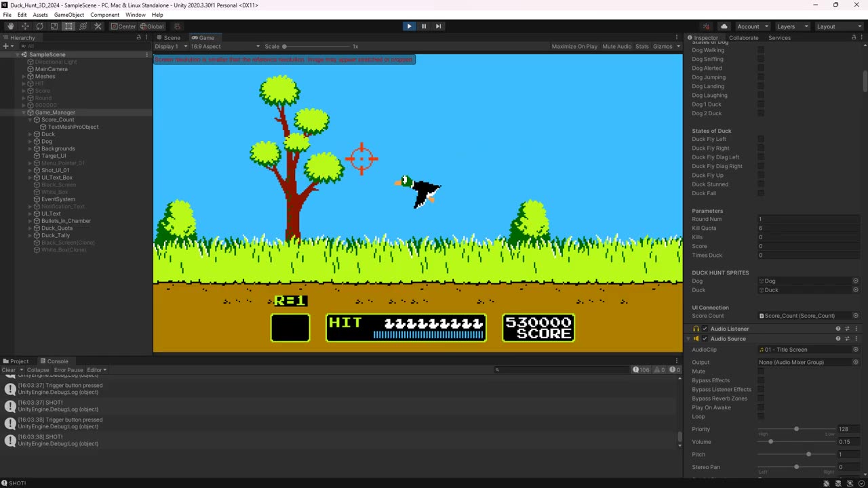The width and height of the screenshot is (868, 488).
Task: Collapse Game_Manager in Hierarchy
Action: [24, 113]
